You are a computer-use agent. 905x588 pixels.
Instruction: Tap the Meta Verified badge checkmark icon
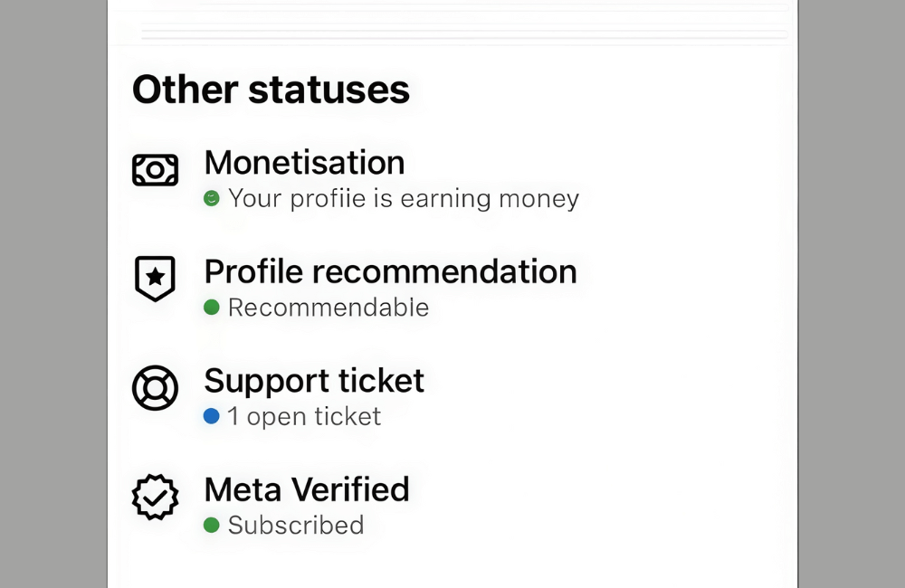pyautogui.click(x=155, y=497)
